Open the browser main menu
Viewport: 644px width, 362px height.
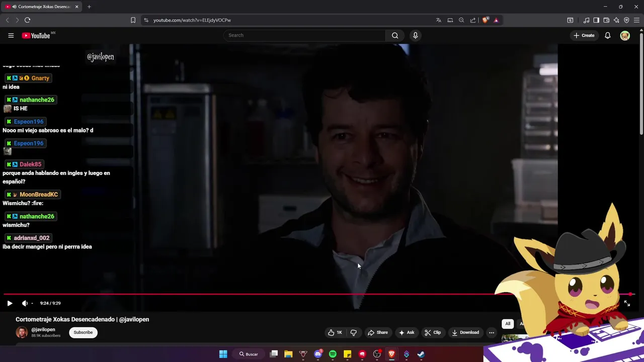(x=637, y=20)
